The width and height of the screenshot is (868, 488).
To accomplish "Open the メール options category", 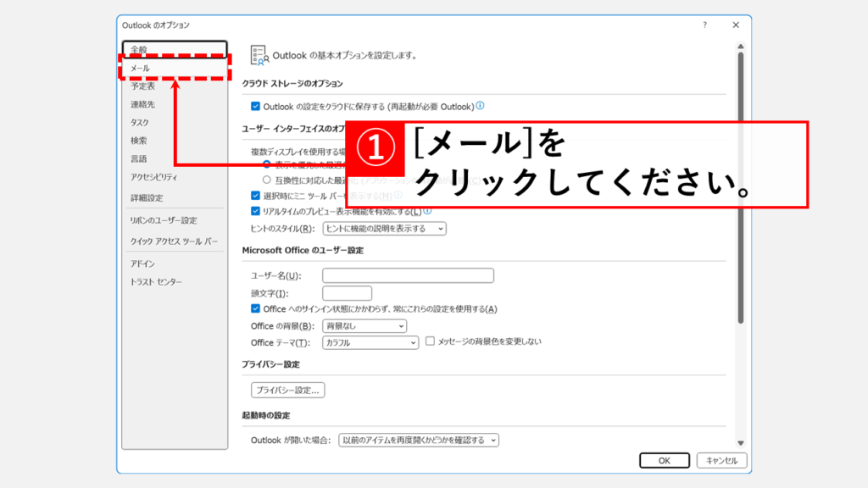I will click(175, 68).
